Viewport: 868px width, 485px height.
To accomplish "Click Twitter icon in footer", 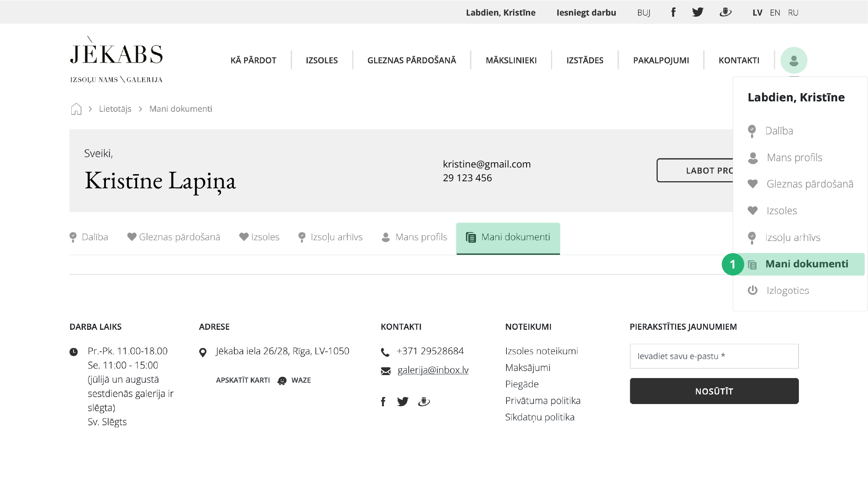I will 403,401.
